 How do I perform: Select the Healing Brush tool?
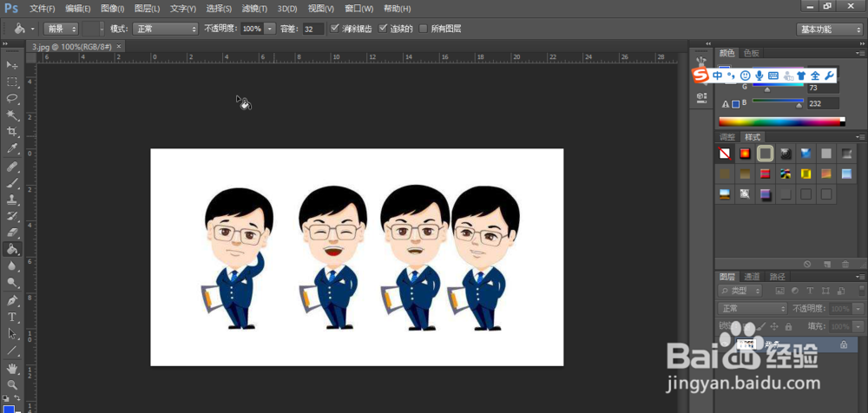12,166
